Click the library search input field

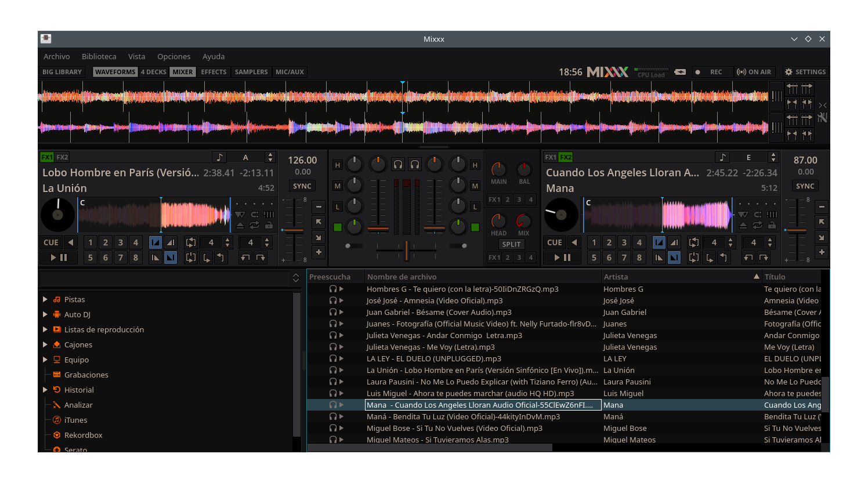165,278
